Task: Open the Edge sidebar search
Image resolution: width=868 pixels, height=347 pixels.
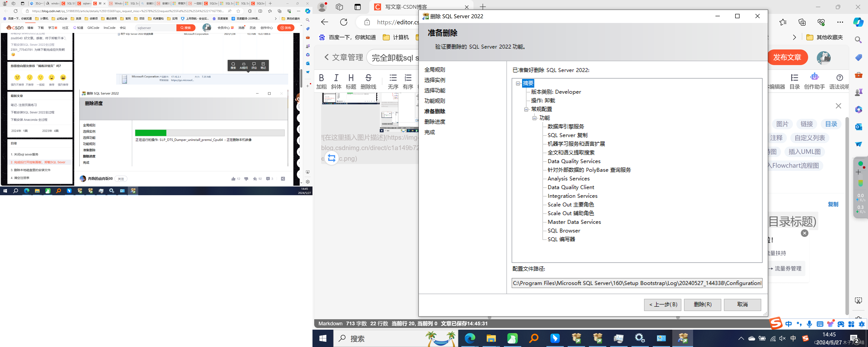Action: coord(858,40)
